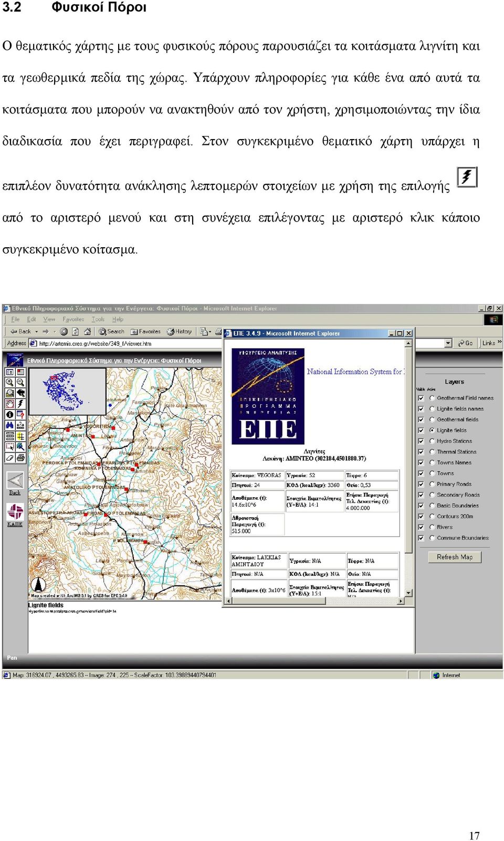Click the stacked-bars tool beside the grid icon
The image size is (504, 841).
point(10,436)
